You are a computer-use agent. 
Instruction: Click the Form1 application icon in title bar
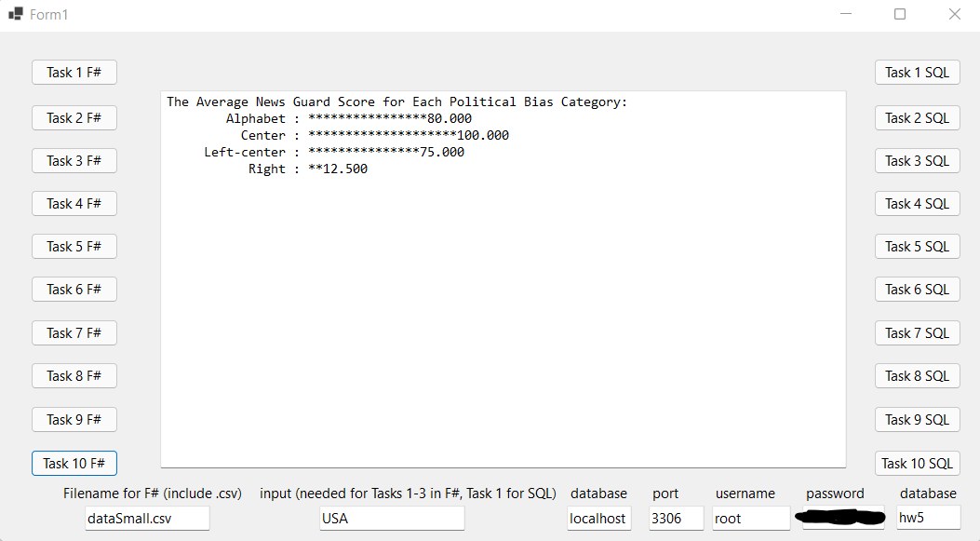(x=16, y=14)
